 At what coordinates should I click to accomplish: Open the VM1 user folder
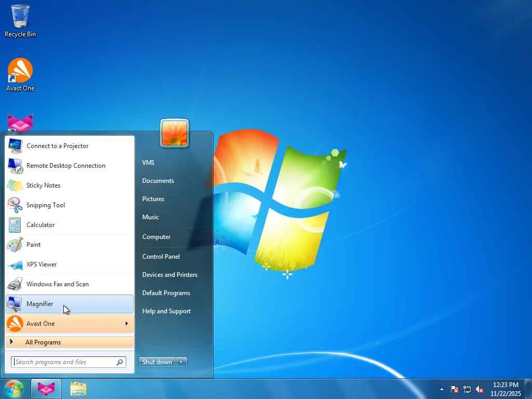[x=148, y=162]
